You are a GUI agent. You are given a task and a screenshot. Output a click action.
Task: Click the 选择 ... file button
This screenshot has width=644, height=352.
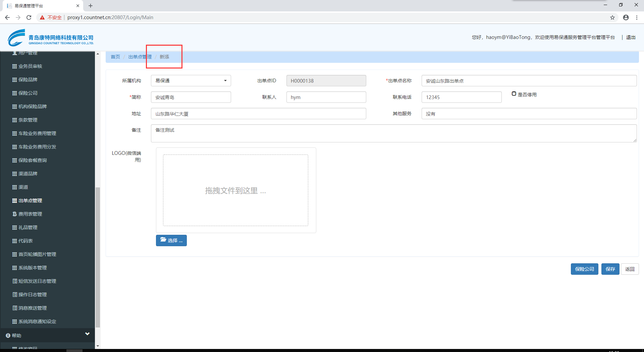[x=171, y=240]
